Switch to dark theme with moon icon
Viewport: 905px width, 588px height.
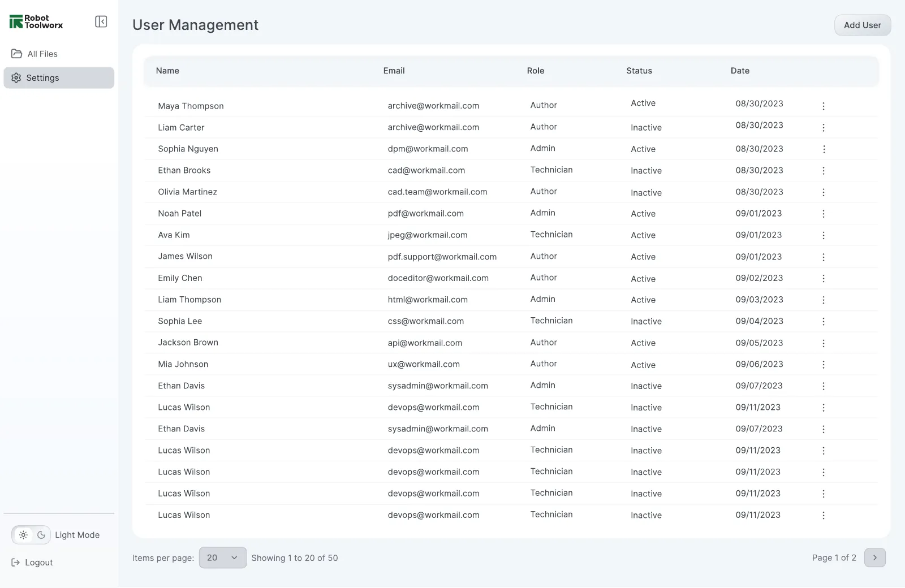coord(41,535)
